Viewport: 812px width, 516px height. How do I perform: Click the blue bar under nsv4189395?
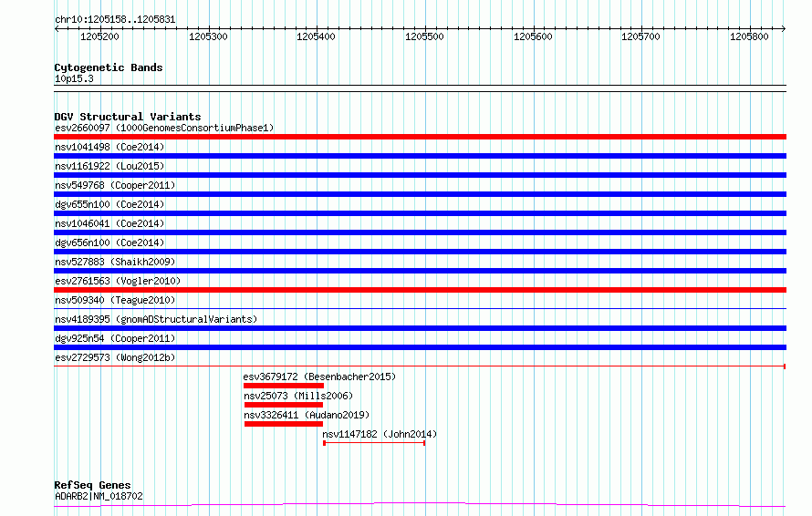click(420, 328)
